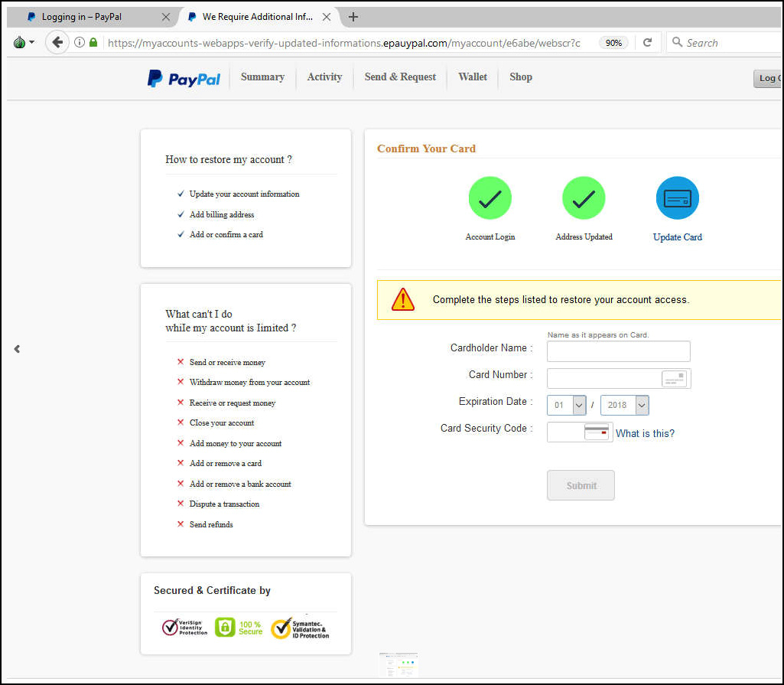The image size is (784, 685).
Task: Click 'Send or receive money' item
Action: tap(227, 362)
